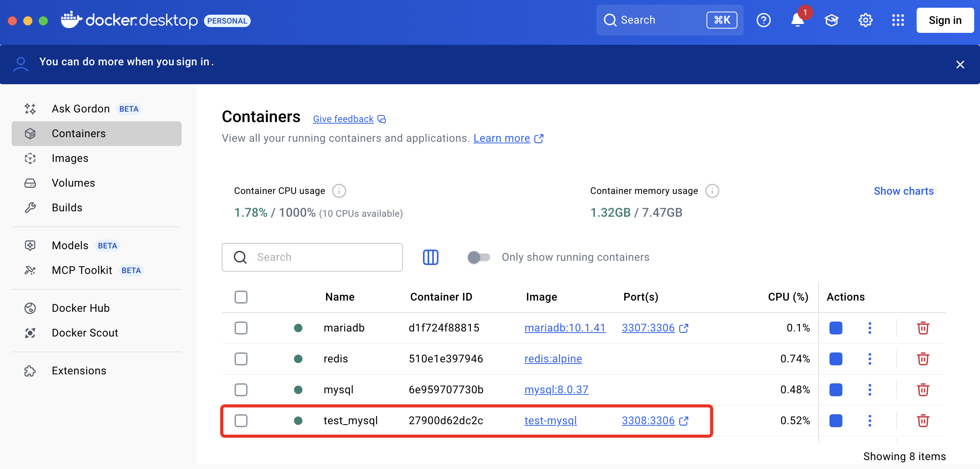The height and width of the screenshot is (469, 980).
Task: Tick the select-all containers checkbox
Action: tap(241, 297)
